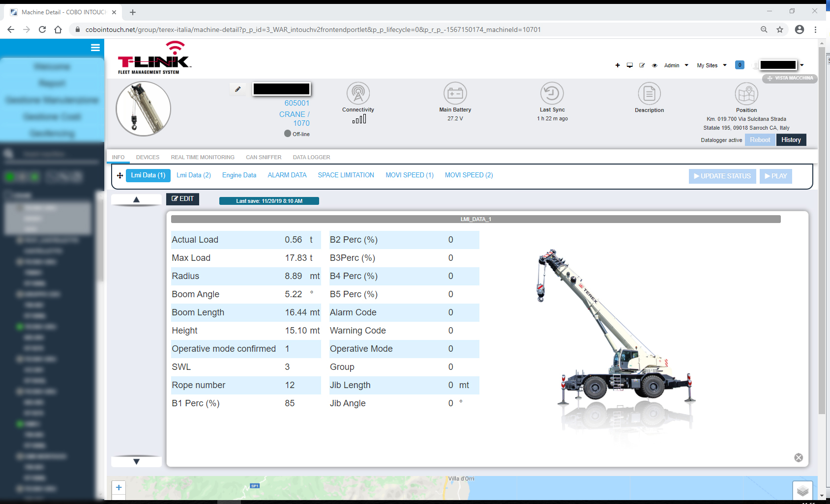This screenshot has width=830, height=504.
Task: Click the Connectivity antenna icon
Action: pos(358,93)
